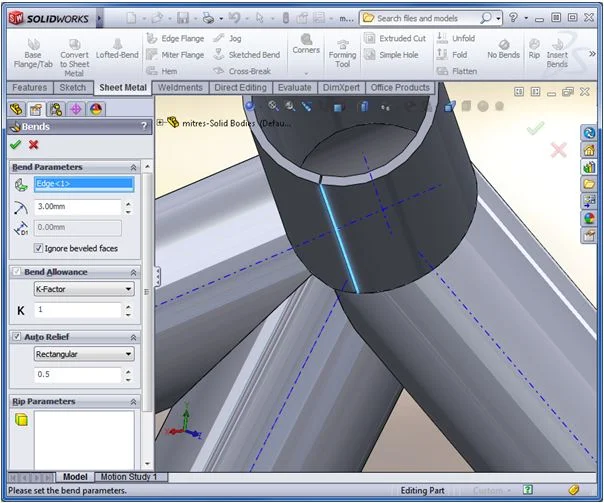Image resolution: width=604 pixels, height=503 pixels.
Task: Accept bends with green checkmark
Action: (x=15, y=145)
